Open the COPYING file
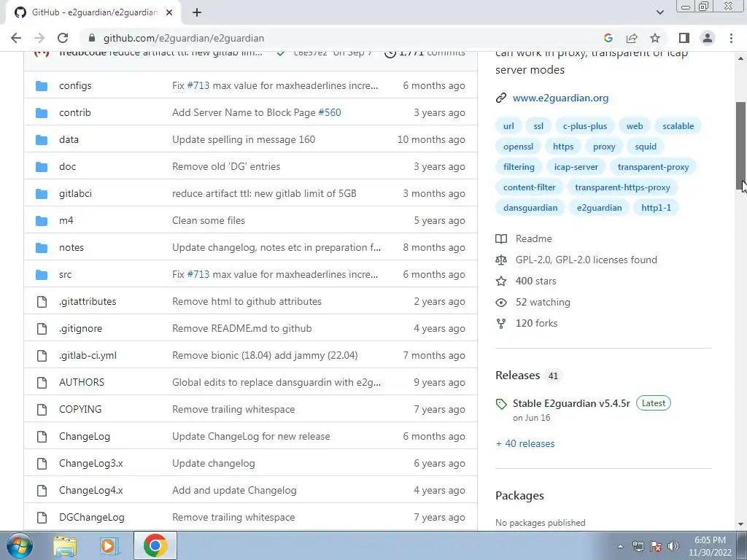 80,410
